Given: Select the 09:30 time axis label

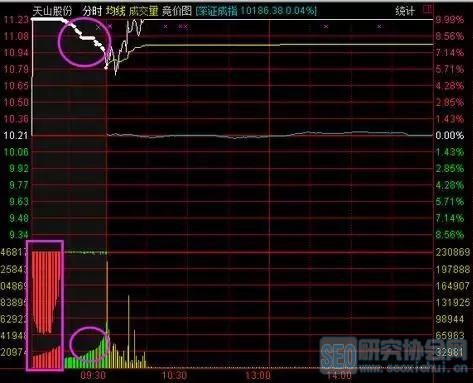Looking at the screenshot, I should pyautogui.click(x=93, y=376).
